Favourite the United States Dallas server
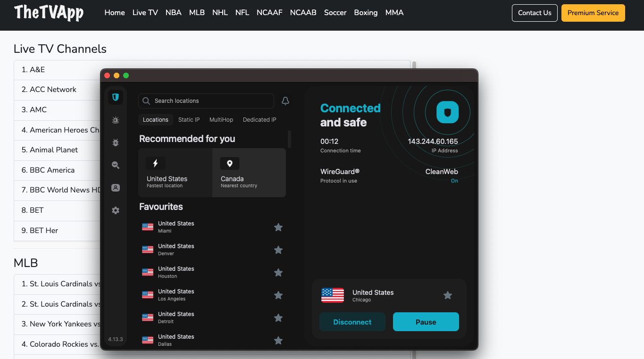Screen dimensions: 644x359 pyautogui.click(x=278, y=340)
